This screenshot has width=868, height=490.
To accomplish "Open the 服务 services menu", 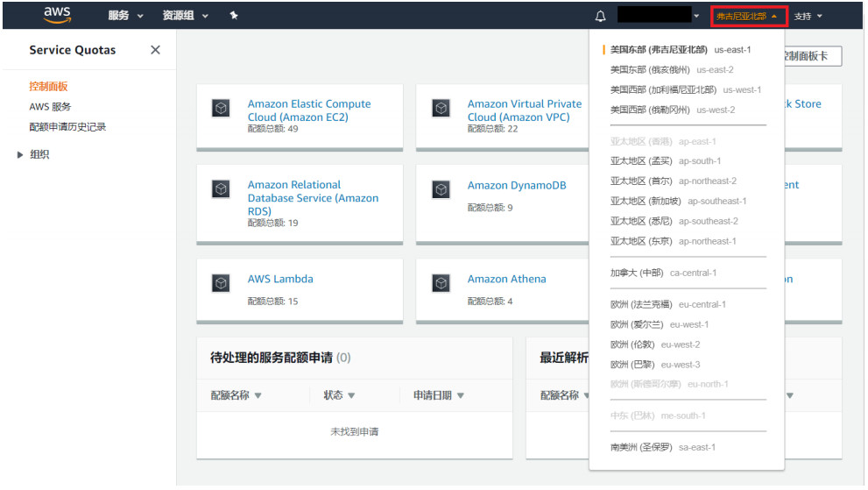I will pyautogui.click(x=125, y=16).
